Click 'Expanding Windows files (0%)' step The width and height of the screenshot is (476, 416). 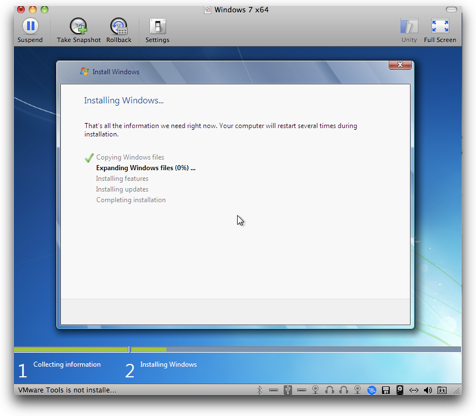point(146,168)
